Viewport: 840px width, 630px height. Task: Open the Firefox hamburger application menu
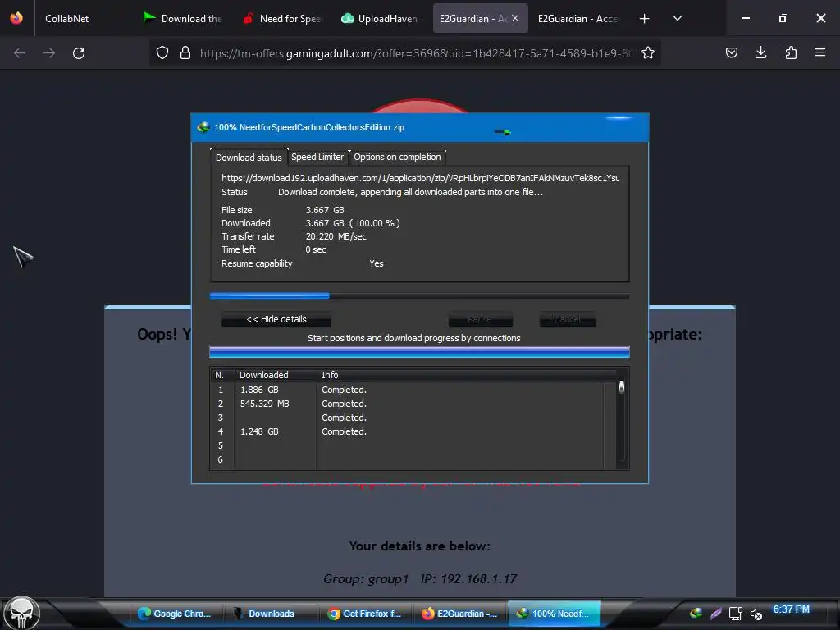pyautogui.click(x=820, y=52)
